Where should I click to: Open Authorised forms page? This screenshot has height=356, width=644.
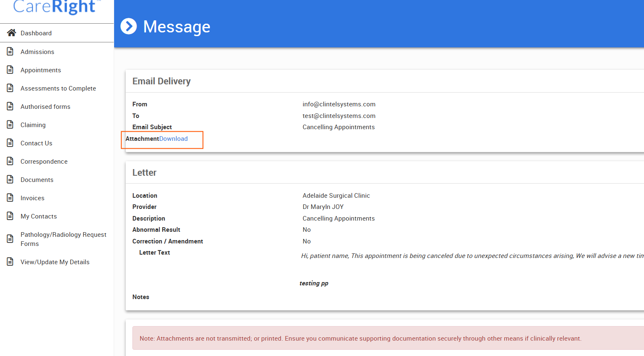tap(45, 107)
